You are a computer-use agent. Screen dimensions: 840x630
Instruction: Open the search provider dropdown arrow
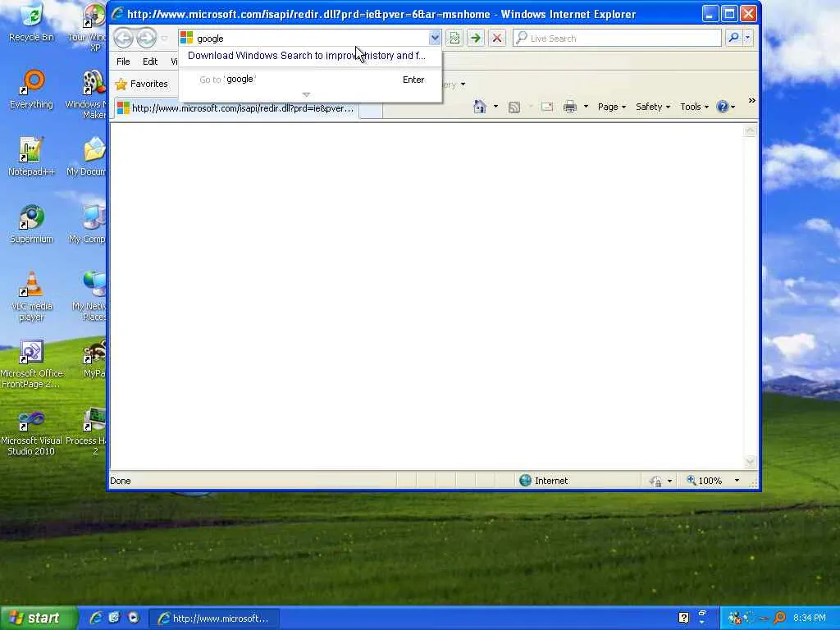coord(747,38)
